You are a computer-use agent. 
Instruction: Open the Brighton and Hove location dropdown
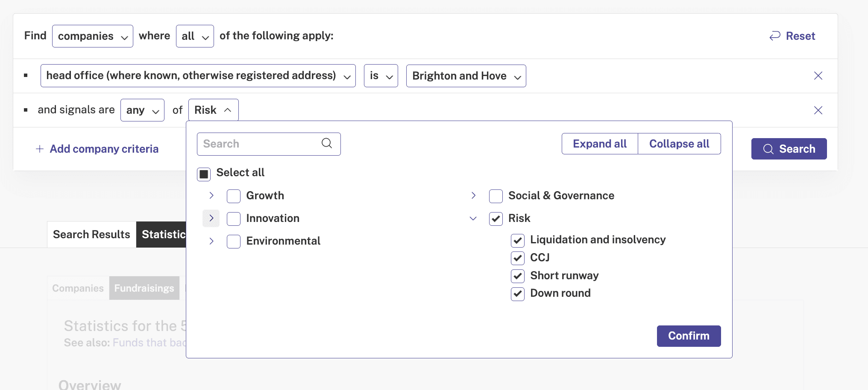click(x=466, y=76)
